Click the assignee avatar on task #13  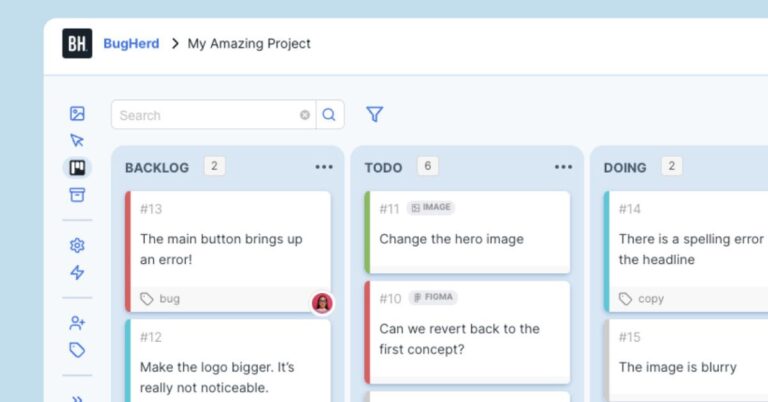[x=322, y=303]
